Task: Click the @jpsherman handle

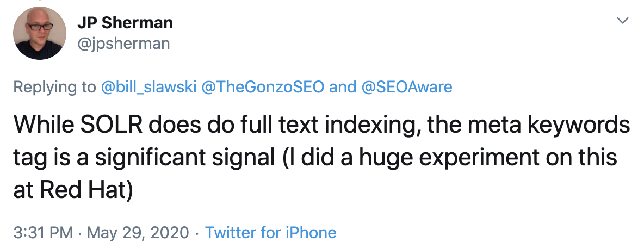Action: [x=123, y=43]
